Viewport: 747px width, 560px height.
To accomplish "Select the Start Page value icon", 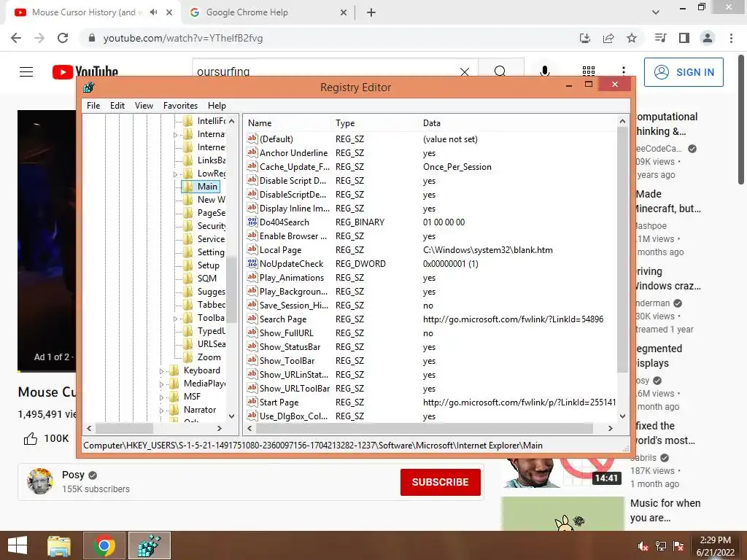I will tap(252, 402).
